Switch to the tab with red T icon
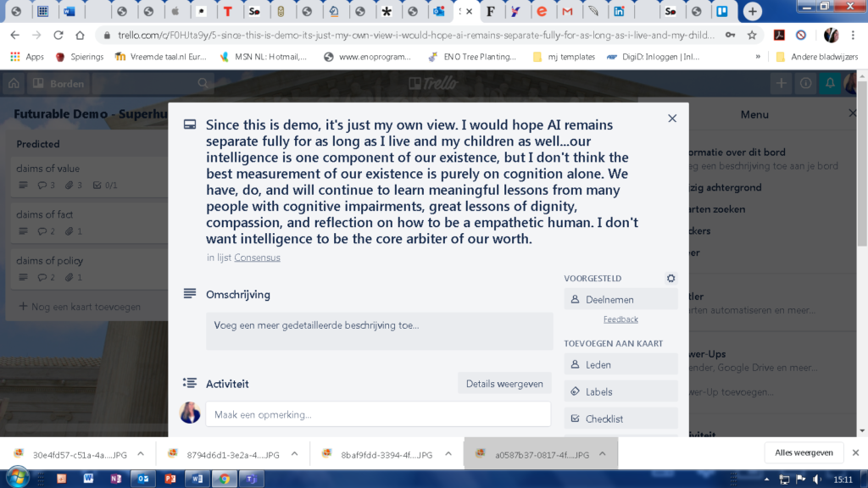This screenshot has height=488, width=868. (x=227, y=11)
